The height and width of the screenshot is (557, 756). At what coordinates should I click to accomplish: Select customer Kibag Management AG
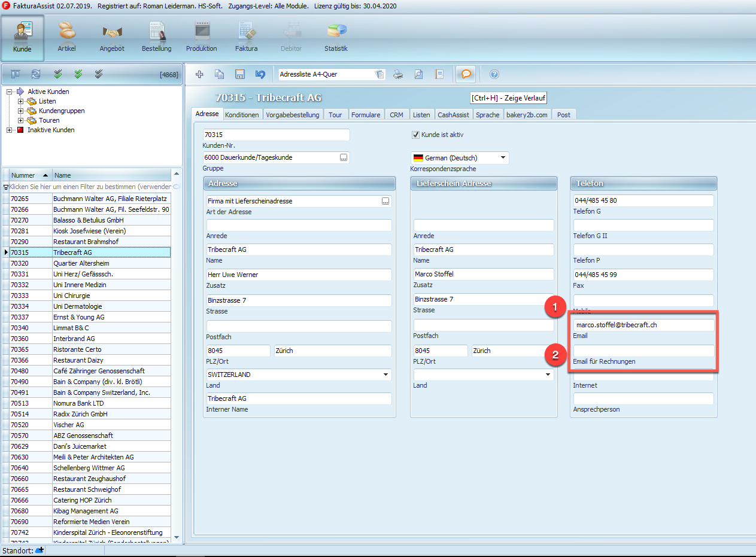(x=90, y=511)
